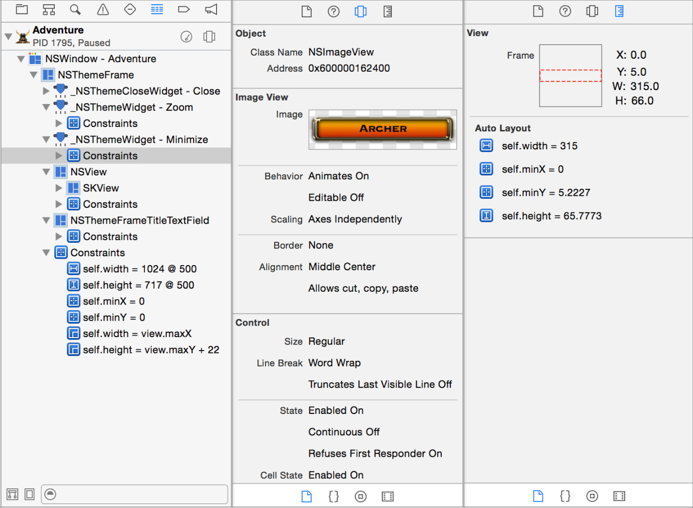Expand the SKView node
Image resolution: width=693 pixels, height=508 pixels.
tap(59, 188)
